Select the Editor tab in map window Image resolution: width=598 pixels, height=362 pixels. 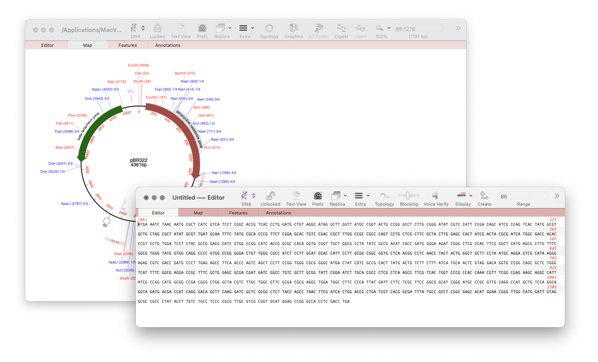[x=47, y=45]
